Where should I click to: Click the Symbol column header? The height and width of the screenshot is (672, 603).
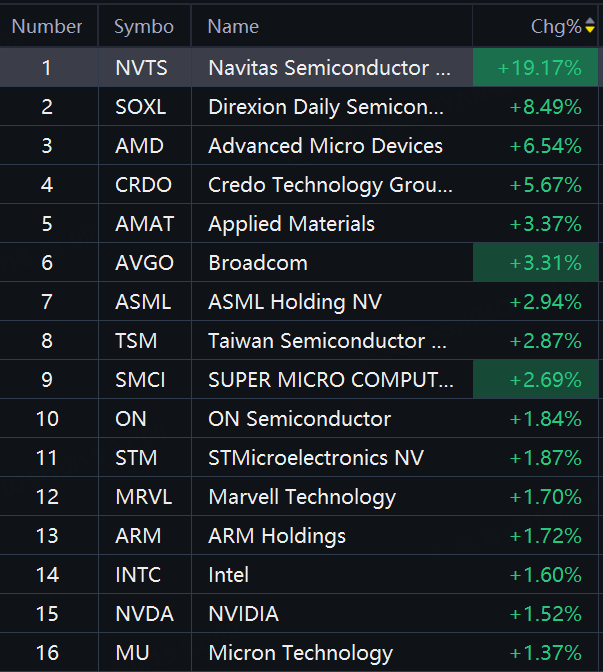click(144, 26)
